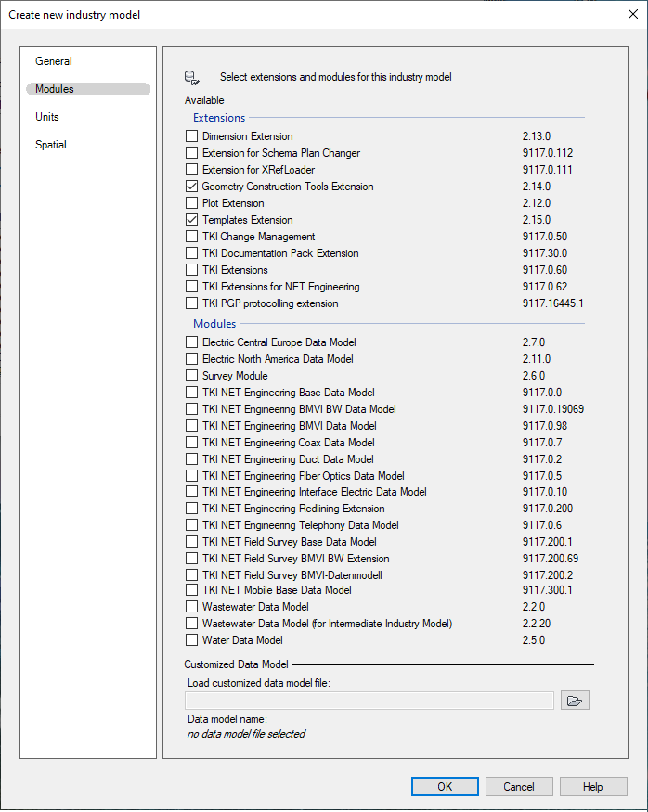Close the Create new industry model dialog
Screen dimensions: 648x812
[633, 14]
